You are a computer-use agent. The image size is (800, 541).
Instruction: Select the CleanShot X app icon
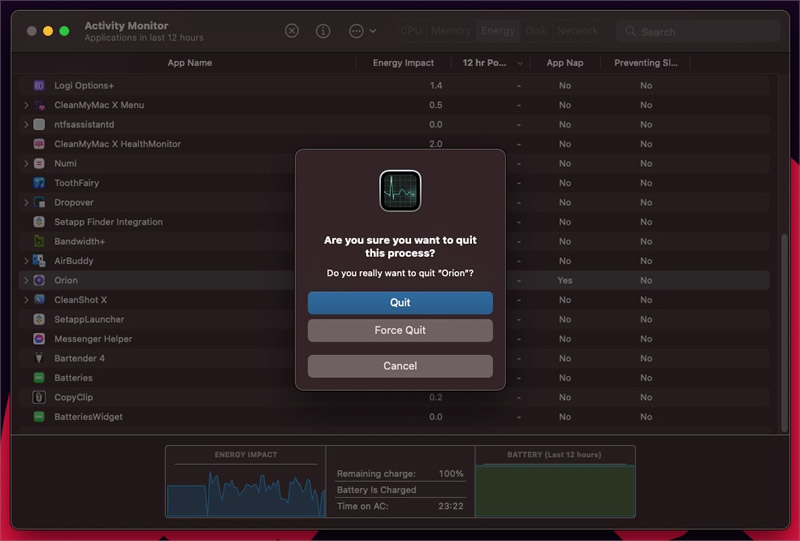click(39, 300)
